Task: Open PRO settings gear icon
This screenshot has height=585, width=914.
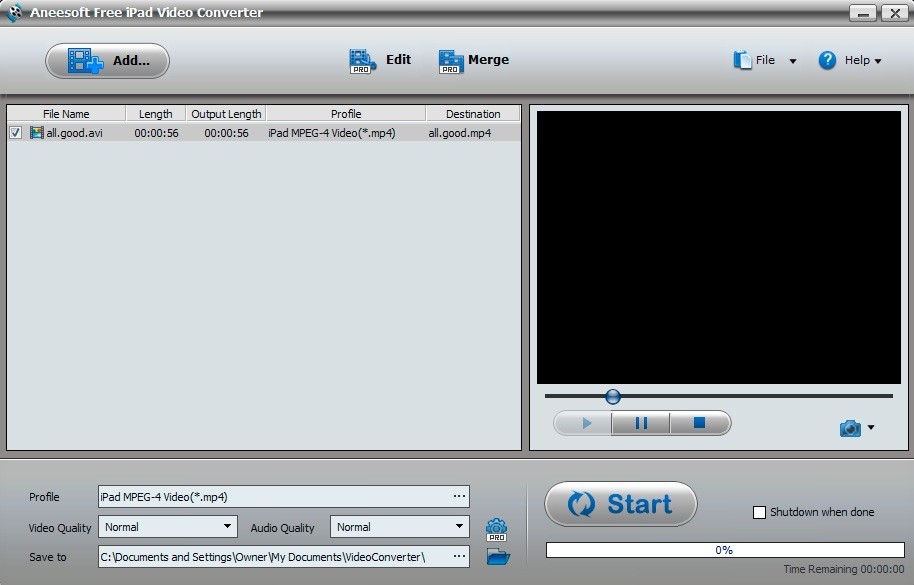Action: 496,526
